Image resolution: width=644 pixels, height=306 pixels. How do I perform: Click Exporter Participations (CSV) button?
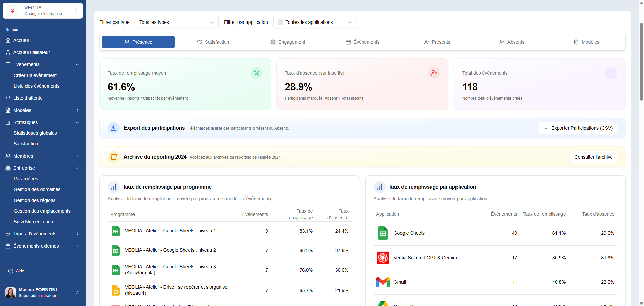578,128
